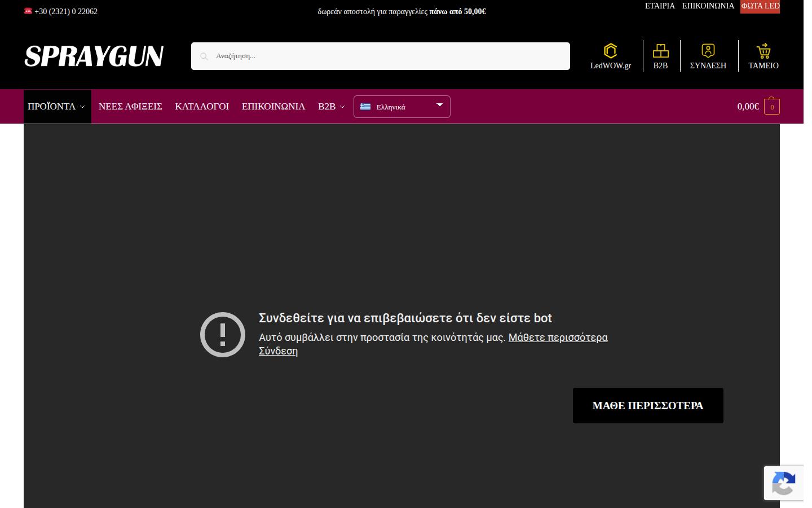Image resolution: width=812 pixels, height=508 pixels.
Task: Open the Ελληνικά language dropdown
Action: click(402, 107)
